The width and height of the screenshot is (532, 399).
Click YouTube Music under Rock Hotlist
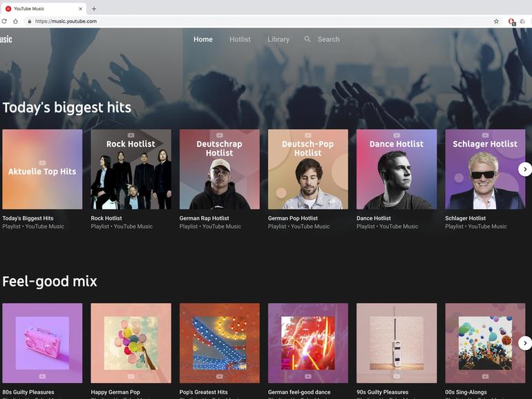coord(133,226)
